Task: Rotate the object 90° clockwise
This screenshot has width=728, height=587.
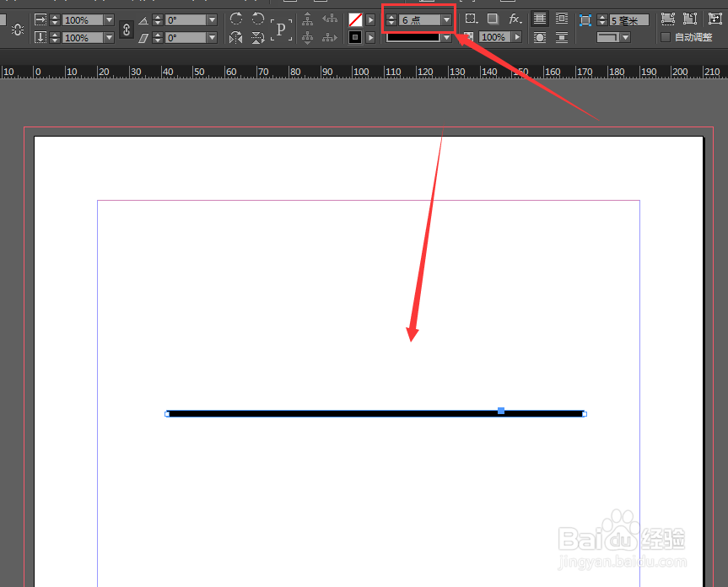Action: (236, 19)
